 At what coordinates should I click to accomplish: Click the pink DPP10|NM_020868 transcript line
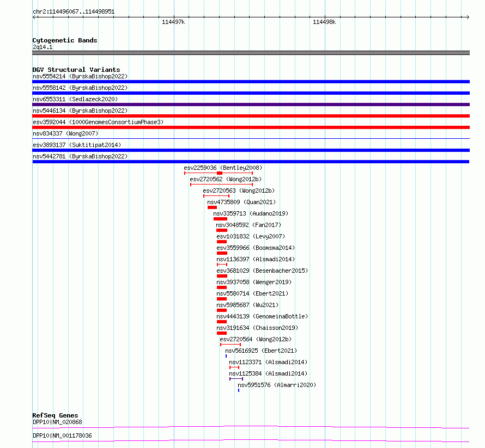pyautogui.click(x=251, y=427)
